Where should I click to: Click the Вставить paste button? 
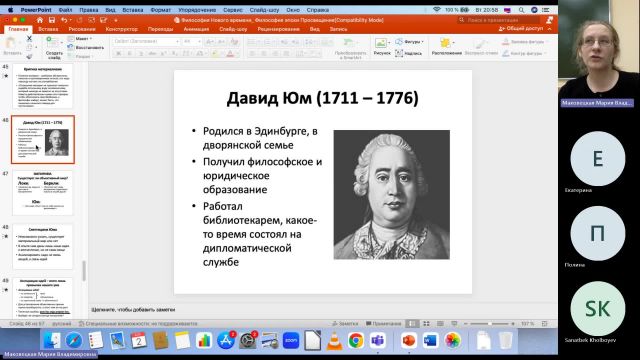[x=11, y=47]
